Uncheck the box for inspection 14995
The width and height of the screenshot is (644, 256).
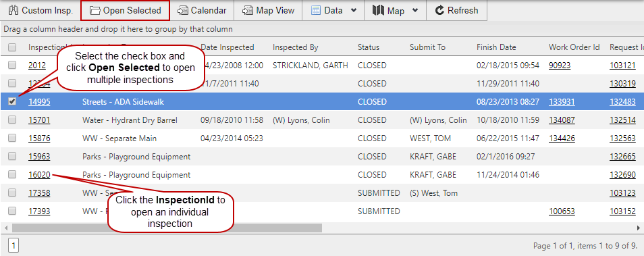tap(12, 101)
